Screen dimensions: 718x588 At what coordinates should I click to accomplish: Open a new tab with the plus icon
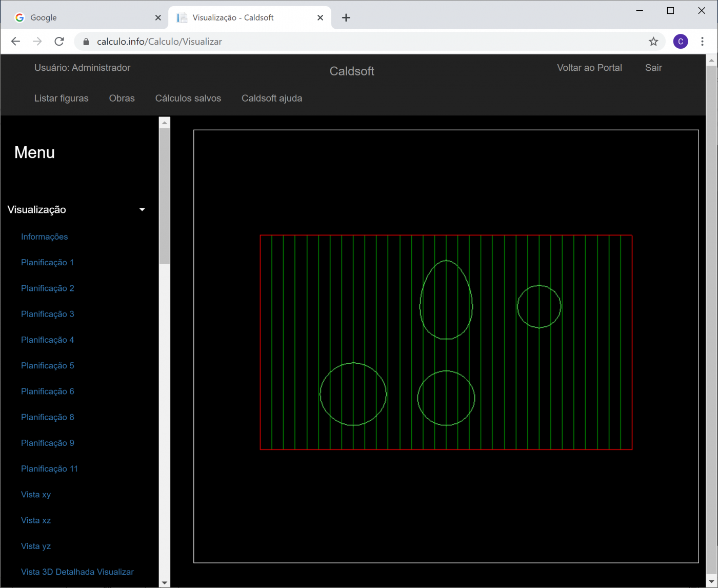[x=346, y=18]
